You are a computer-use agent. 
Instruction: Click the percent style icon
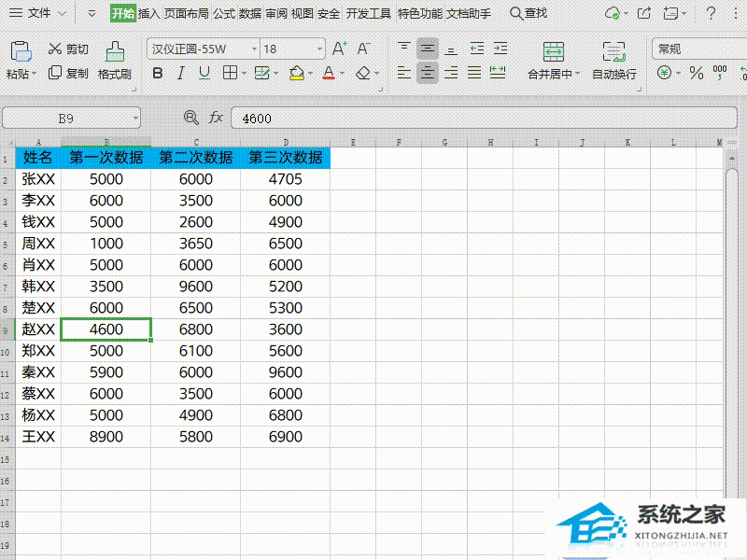(696, 73)
